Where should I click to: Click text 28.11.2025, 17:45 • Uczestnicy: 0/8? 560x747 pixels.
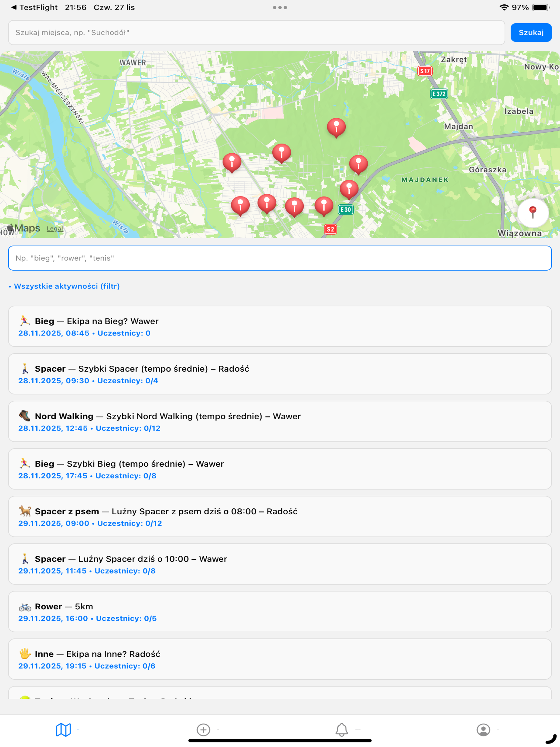(87, 476)
